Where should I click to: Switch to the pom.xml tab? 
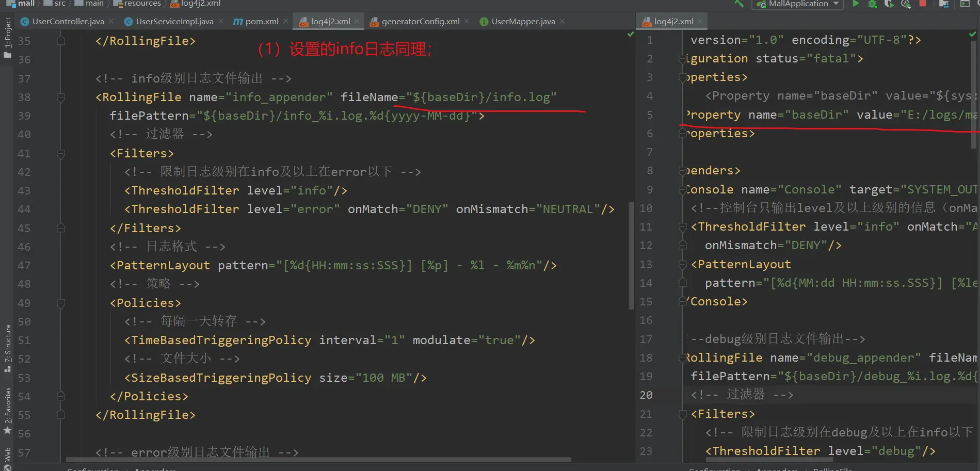point(256,21)
